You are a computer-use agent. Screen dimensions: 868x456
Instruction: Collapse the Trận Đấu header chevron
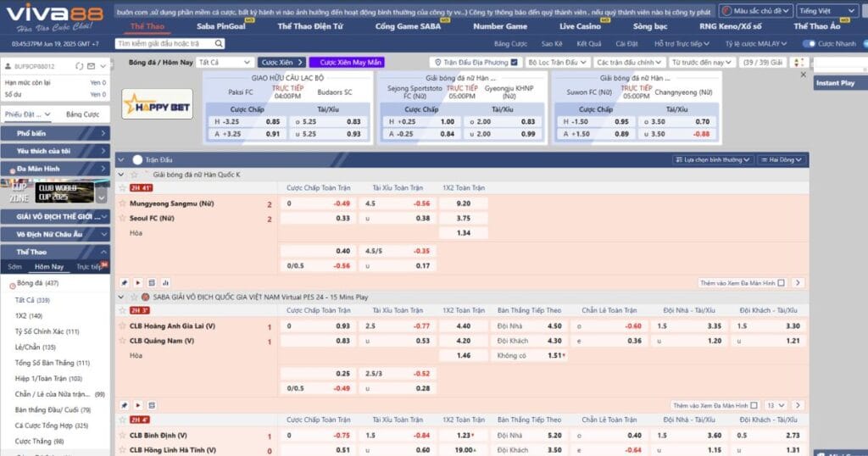(x=120, y=160)
